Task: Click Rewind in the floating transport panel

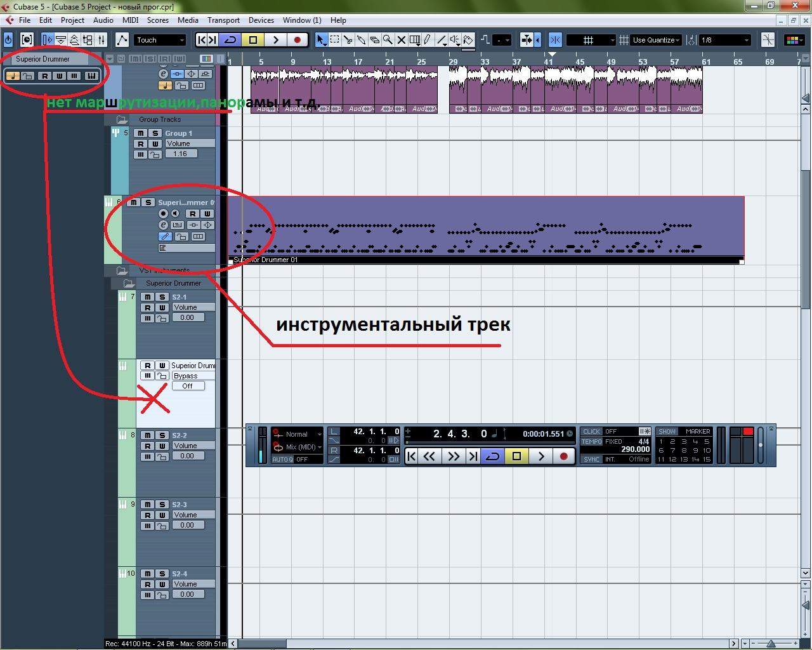Action: 429,456
